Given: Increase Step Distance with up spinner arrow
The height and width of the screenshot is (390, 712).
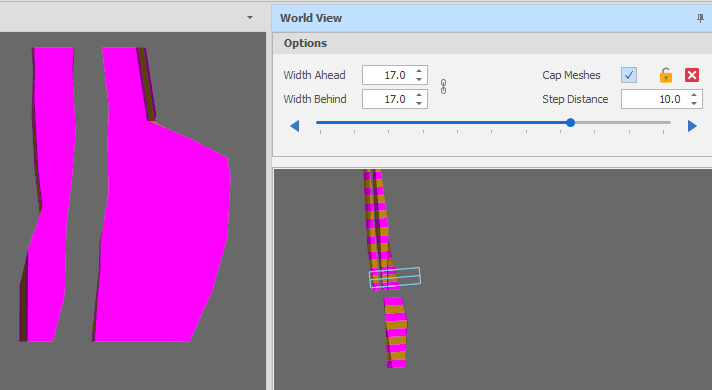Looking at the screenshot, I should (x=694, y=95).
